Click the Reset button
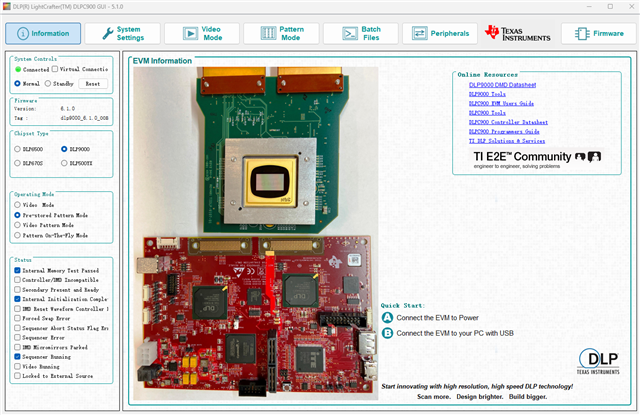The width and height of the screenshot is (640, 415). tap(93, 84)
